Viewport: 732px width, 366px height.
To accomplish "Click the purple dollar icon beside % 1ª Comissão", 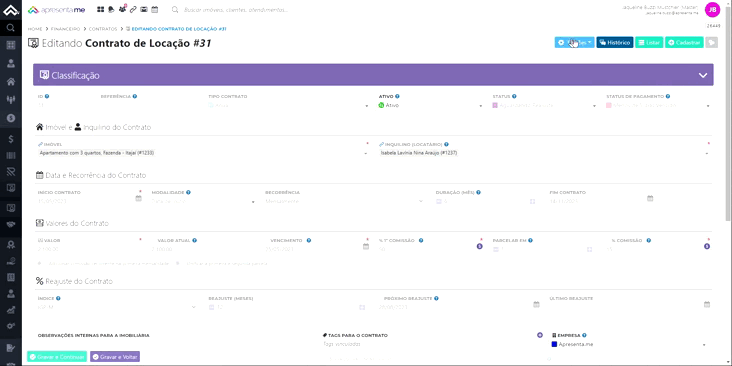I will [x=479, y=246].
